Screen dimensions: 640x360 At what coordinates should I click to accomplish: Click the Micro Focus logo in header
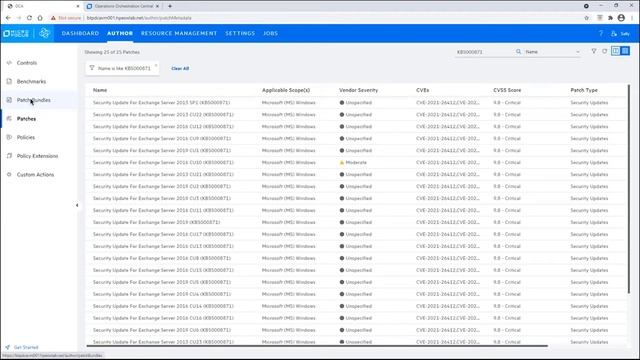tap(16, 33)
